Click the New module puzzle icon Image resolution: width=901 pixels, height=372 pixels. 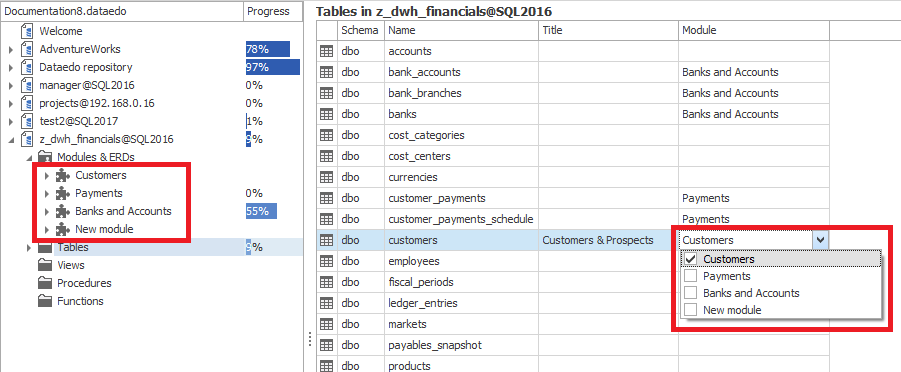click(x=63, y=229)
